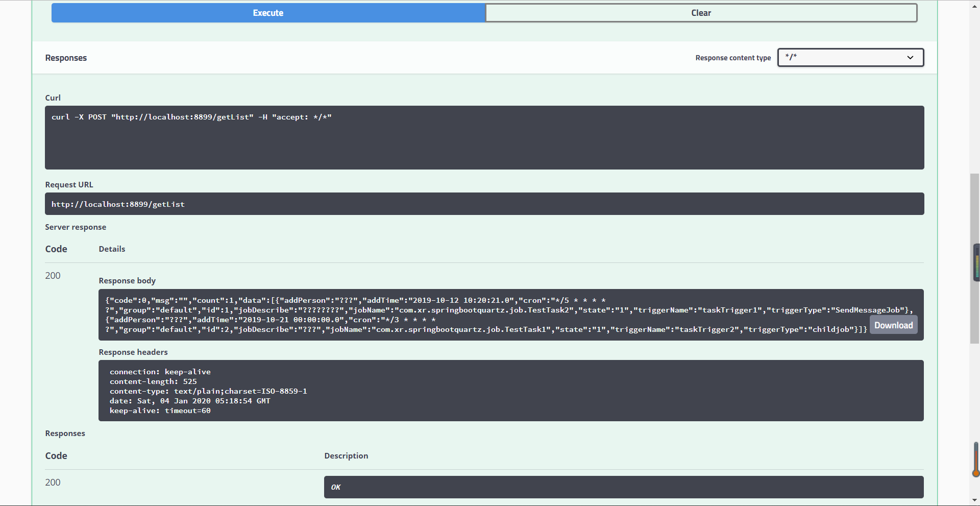The width and height of the screenshot is (980, 506).
Task: Click the Response headers label
Action: click(133, 352)
